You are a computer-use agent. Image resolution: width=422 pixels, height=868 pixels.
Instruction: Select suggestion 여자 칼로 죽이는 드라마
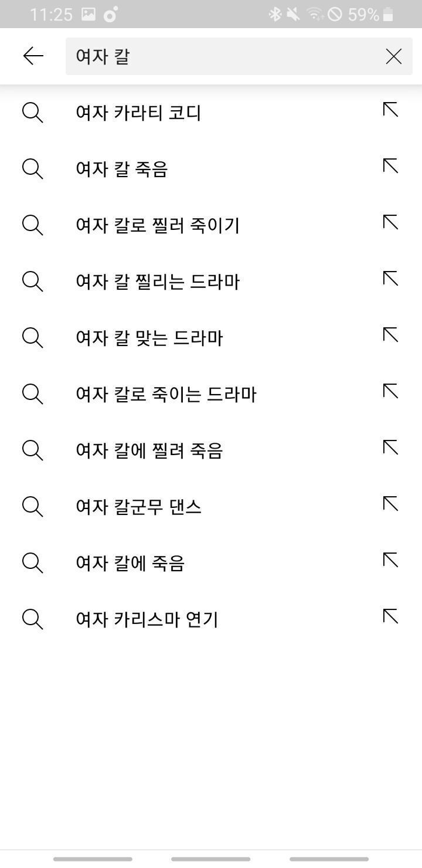[166, 394]
